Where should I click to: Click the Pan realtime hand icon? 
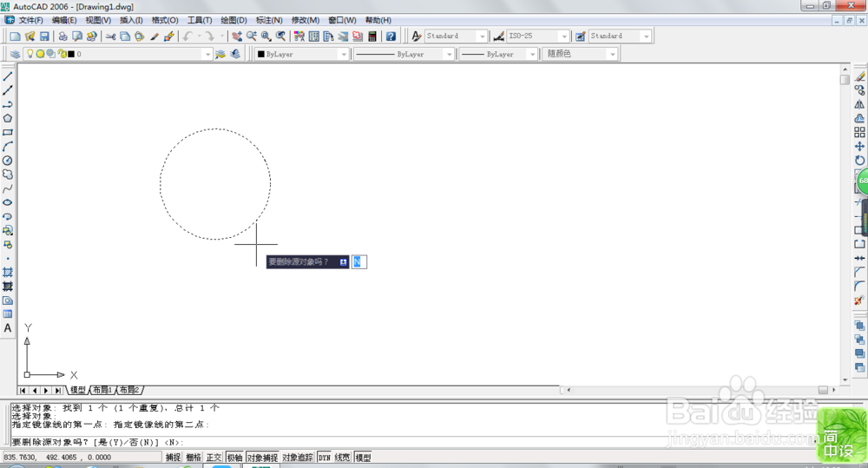237,36
